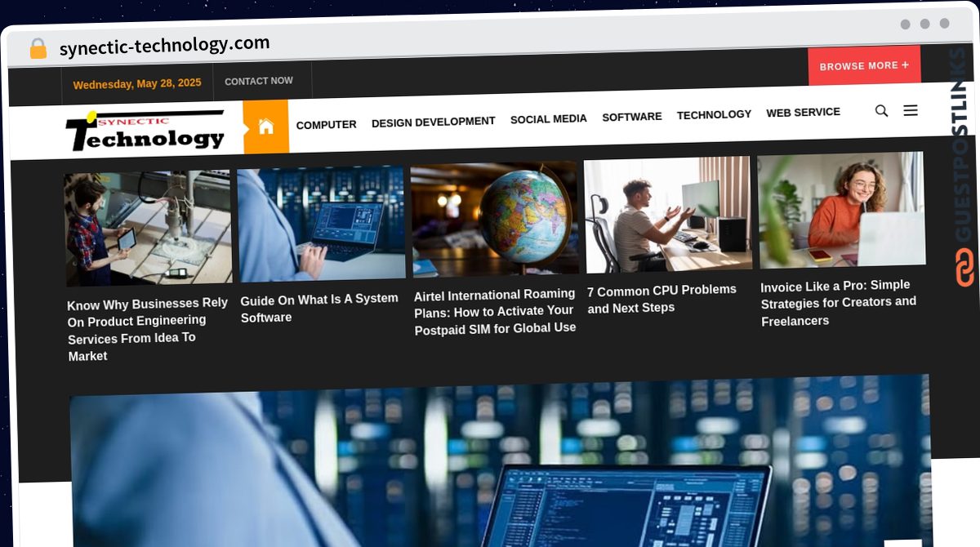
Task: Click the date 'Wednesday, May 28, 2025'
Action: (x=137, y=83)
